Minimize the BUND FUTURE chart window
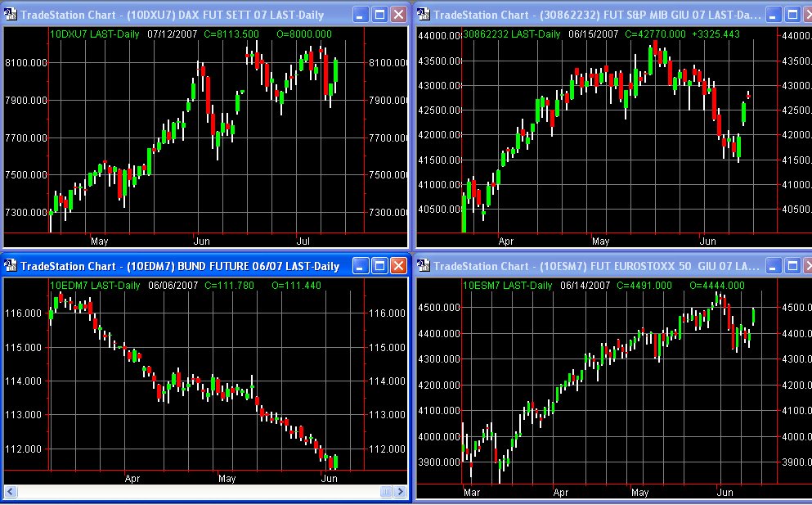Viewport: 812px width, 505px height. 361,266
